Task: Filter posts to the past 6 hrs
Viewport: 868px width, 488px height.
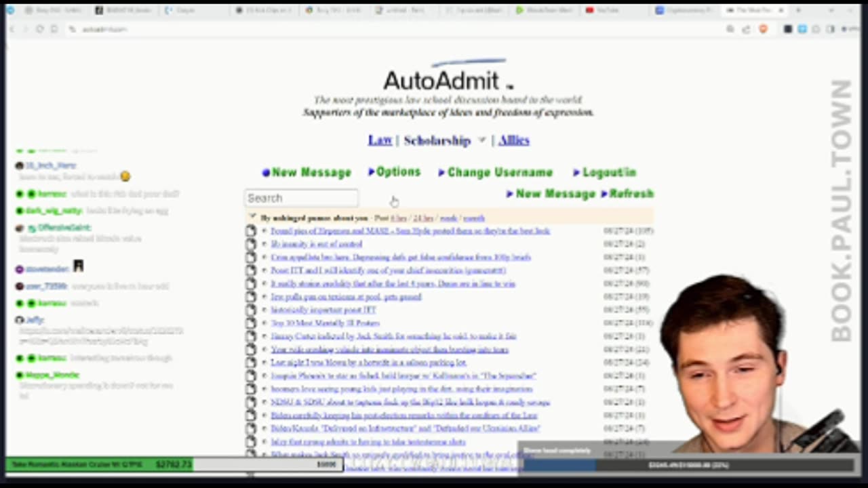Action: point(399,218)
